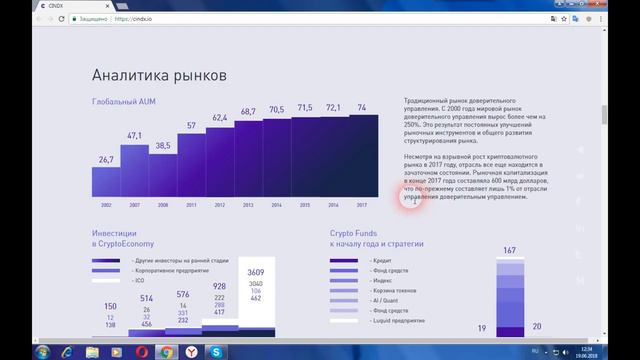
Task: Click the 'Crypto Funds' section title
Action: click(x=353, y=233)
